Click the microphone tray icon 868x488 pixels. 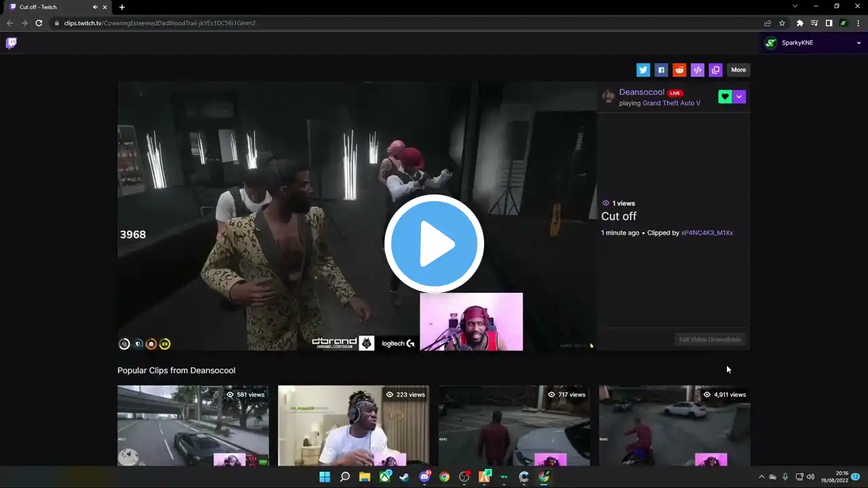(785, 477)
